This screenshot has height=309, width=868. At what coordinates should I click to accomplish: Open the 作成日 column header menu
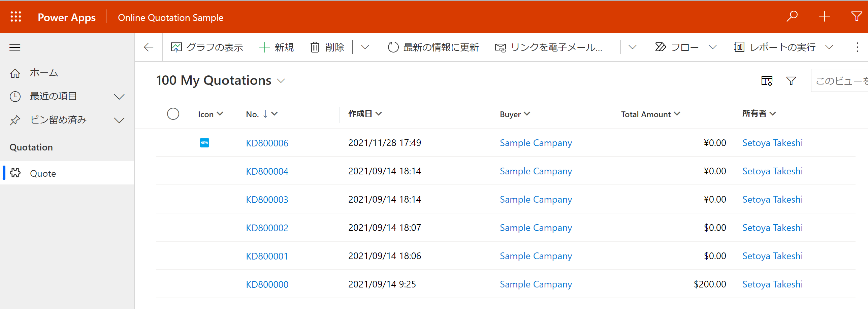[x=365, y=114]
